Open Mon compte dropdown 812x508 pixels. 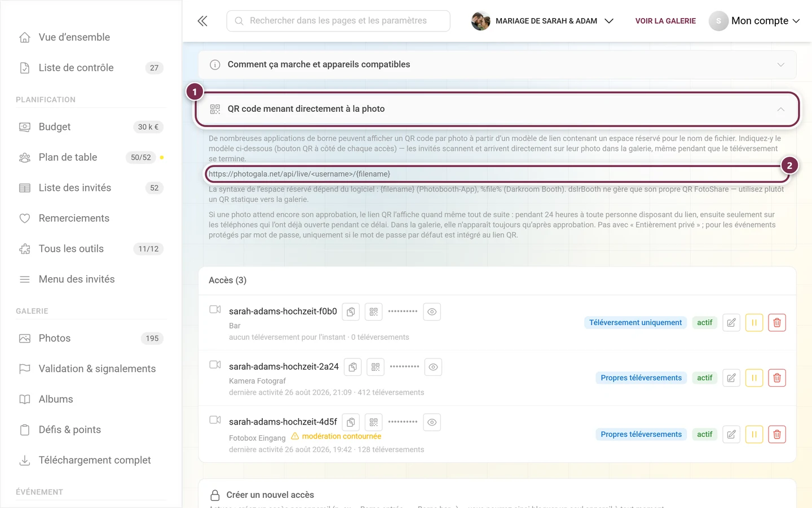[754, 21]
